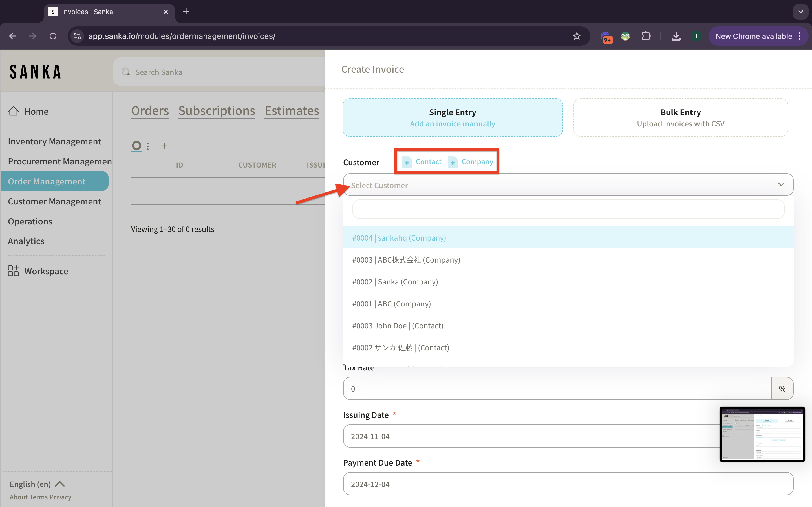Open the three-dot view options menu
This screenshot has height=507, width=812.
148,146
